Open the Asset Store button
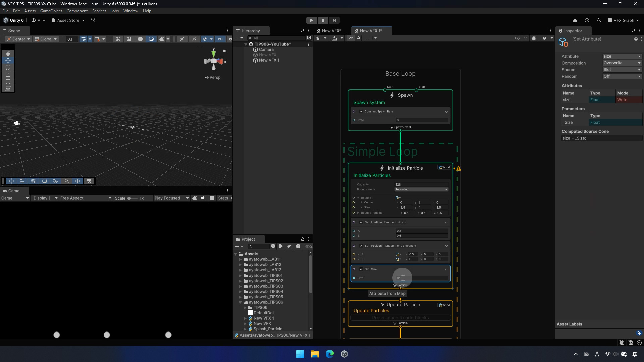Screen dimensions: 644x362 68,20
